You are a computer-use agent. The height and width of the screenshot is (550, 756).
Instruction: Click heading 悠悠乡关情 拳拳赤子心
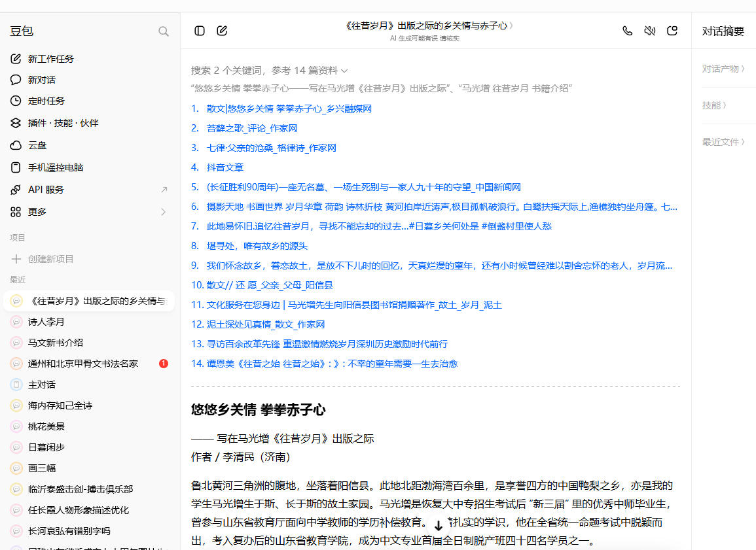259,410
